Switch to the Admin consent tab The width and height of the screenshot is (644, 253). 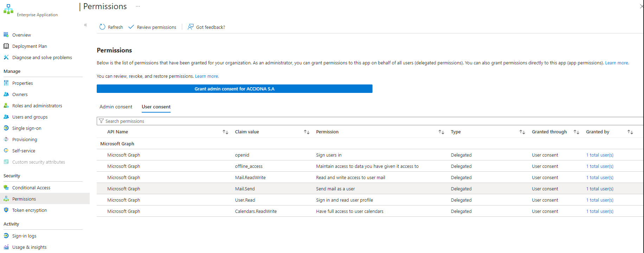(x=116, y=107)
